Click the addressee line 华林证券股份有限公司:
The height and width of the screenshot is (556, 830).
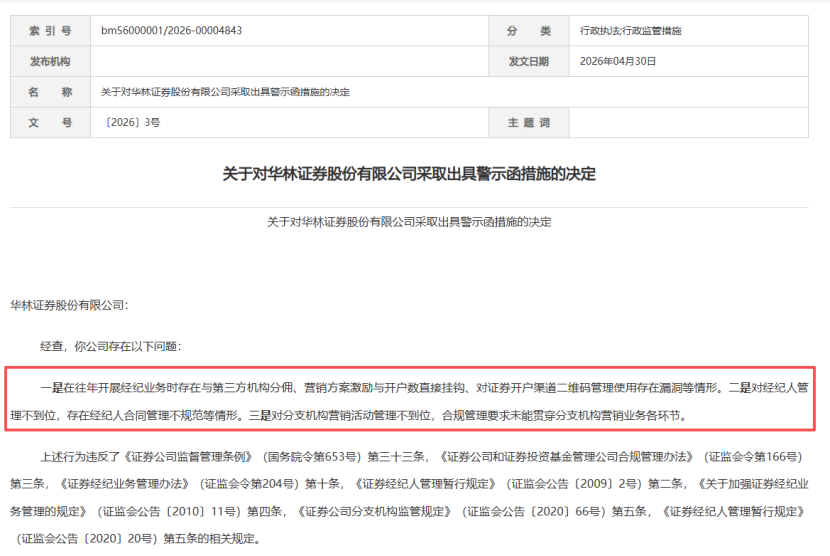pos(69,305)
